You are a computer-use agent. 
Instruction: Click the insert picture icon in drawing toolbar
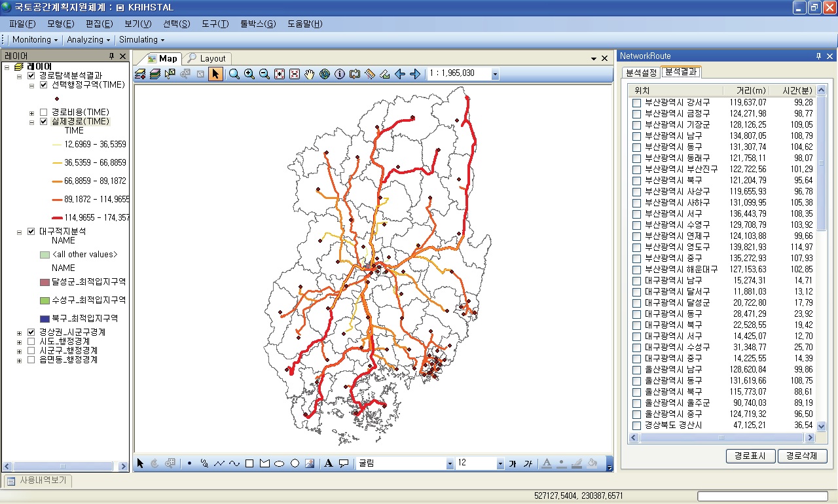310,463
